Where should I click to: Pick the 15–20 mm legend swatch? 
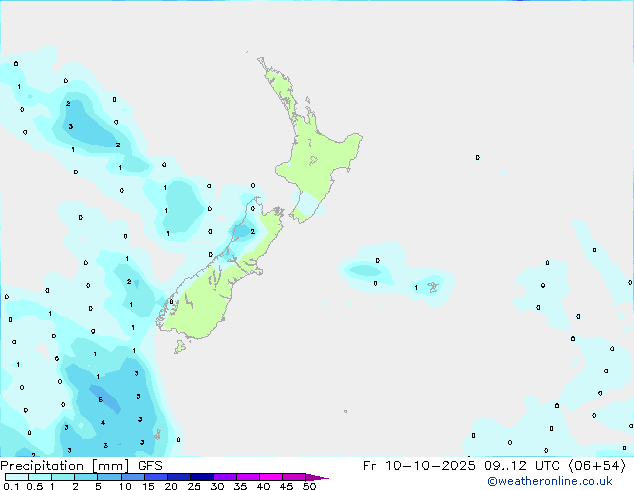[x=156, y=477]
